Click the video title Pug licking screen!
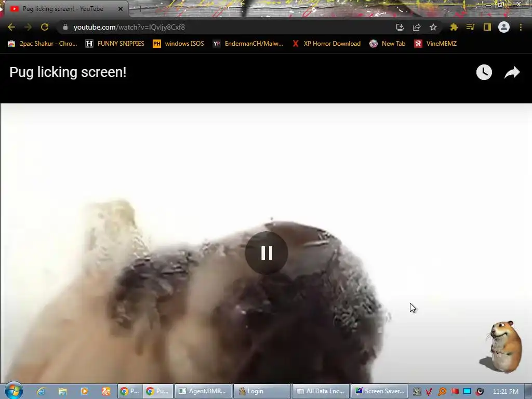532x399 pixels. point(68,72)
